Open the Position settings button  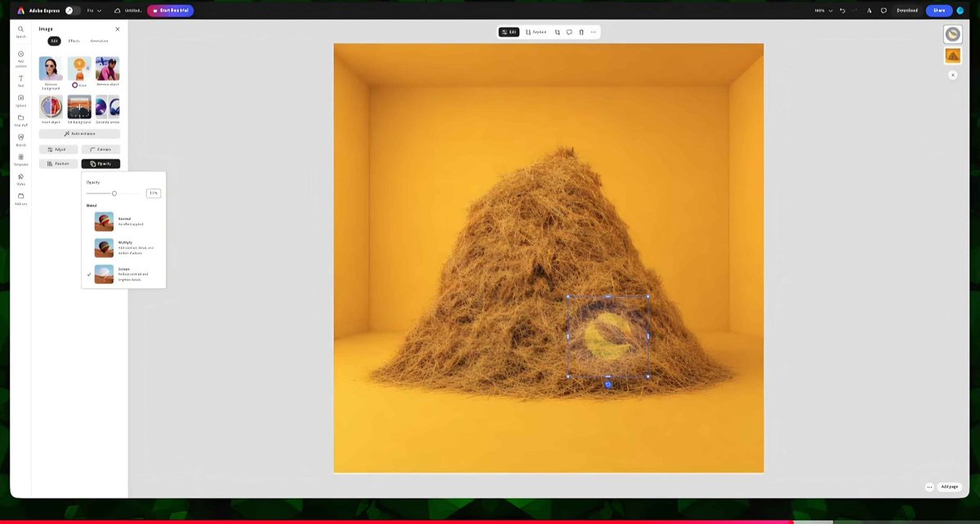click(59, 163)
